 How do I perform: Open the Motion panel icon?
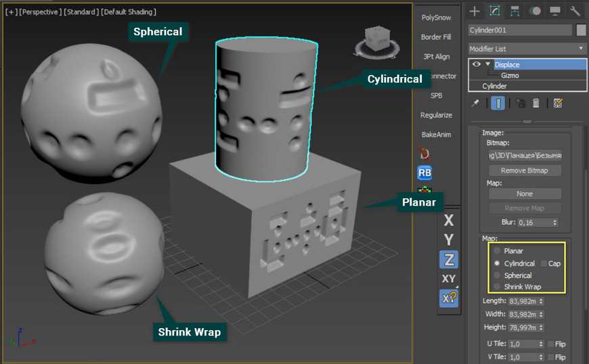click(x=535, y=11)
